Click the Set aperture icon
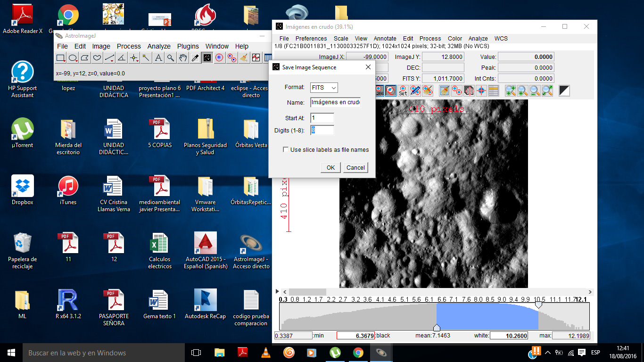Image resolution: width=644 pixels, height=362 pixels. (x=403, y=90)
